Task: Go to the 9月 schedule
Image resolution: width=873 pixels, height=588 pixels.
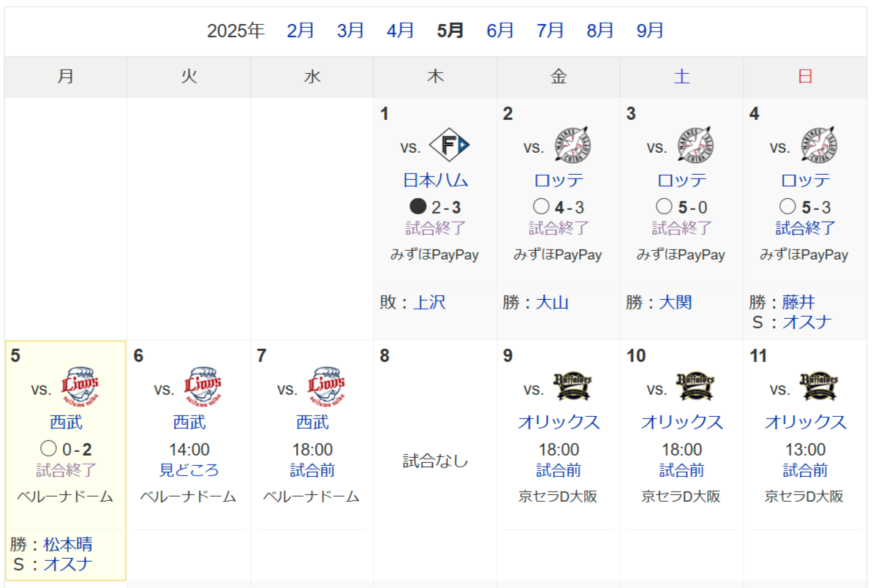Action: pyautogui.click(x=650, y=31)
